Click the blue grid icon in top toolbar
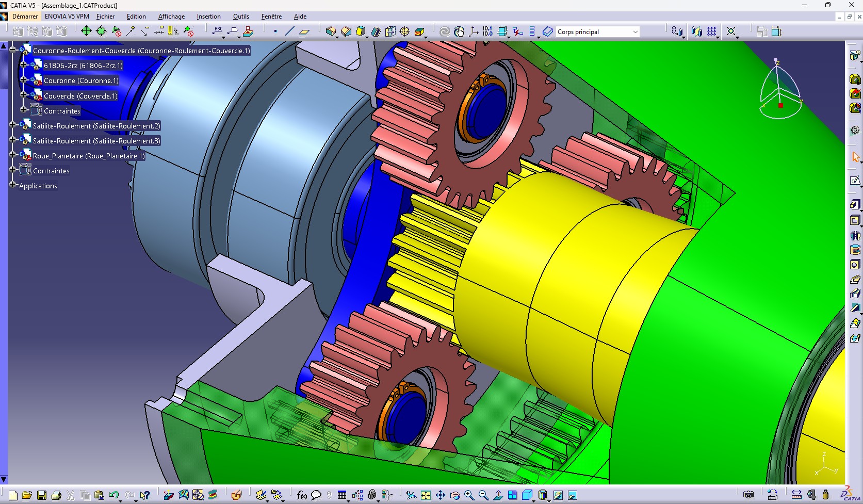Viewport: 863px width, 504px height. [x=712, y=31]
